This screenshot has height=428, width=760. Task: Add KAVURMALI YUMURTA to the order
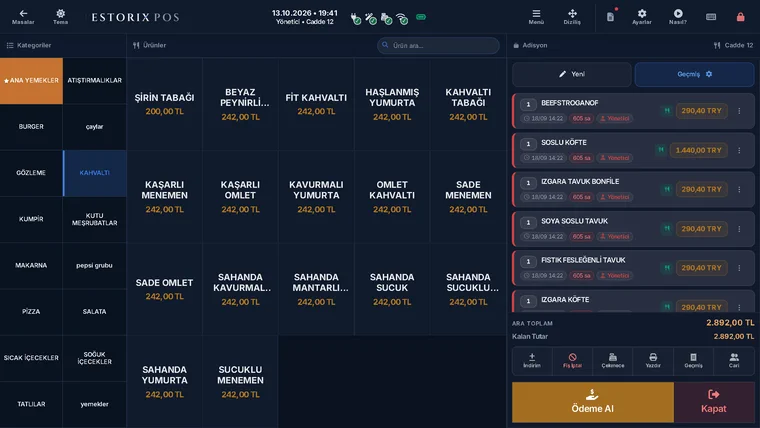pyautogui.click(x=316, y=196)
